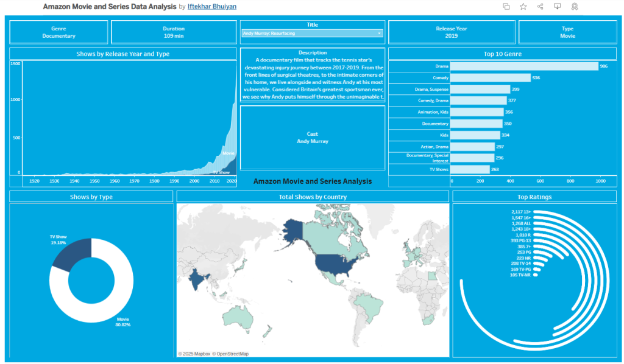Viewport: 624px width, 364px height.
Task: Click the "1,010 R" rating label
Action: coord(523,235)
